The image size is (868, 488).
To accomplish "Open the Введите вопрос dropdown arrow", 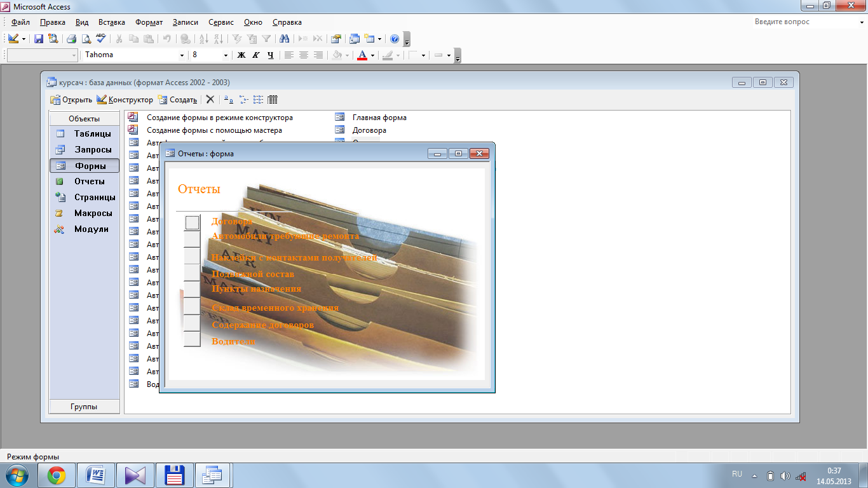I will [x=861, y=22].
